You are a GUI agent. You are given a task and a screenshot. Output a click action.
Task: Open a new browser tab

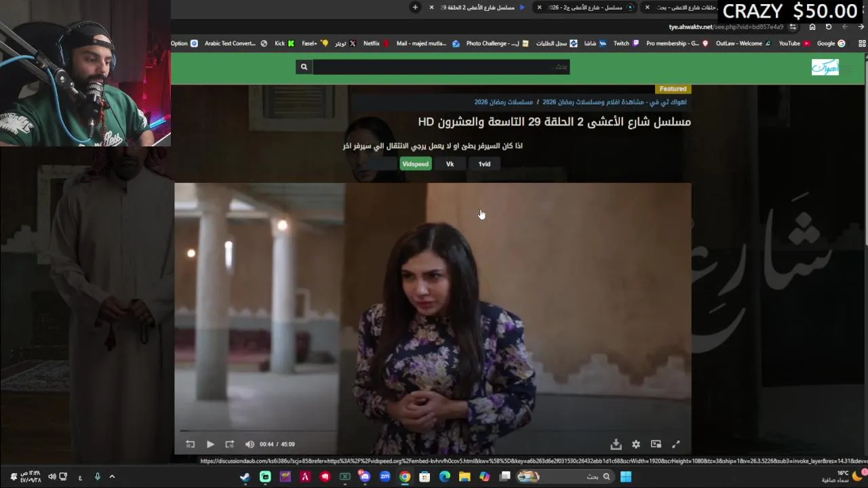pos(415,7)
